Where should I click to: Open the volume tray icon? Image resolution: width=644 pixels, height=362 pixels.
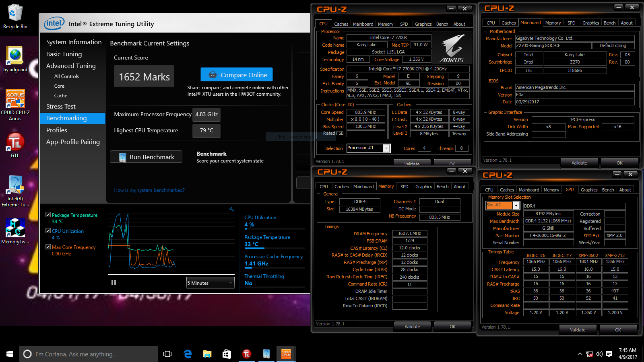(x=599, y=354)
